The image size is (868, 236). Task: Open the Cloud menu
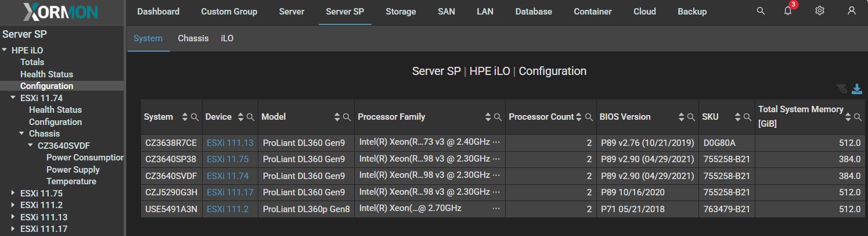(x=644, y=12)
